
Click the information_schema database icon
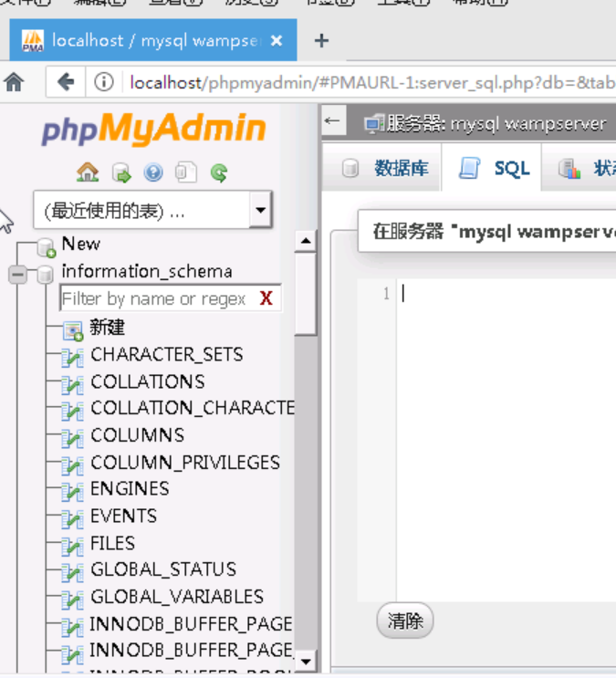tap(45, 274)
